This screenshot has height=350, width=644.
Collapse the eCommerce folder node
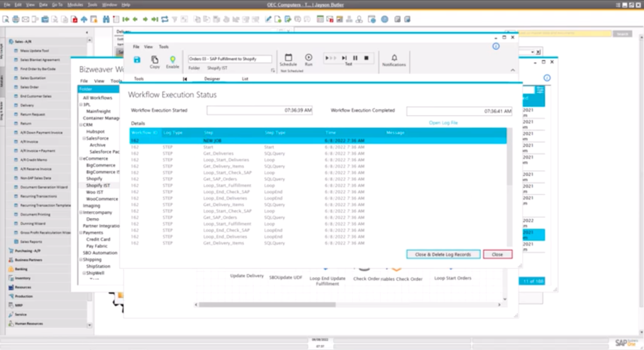pyautogui.click(x=81, y=158)
